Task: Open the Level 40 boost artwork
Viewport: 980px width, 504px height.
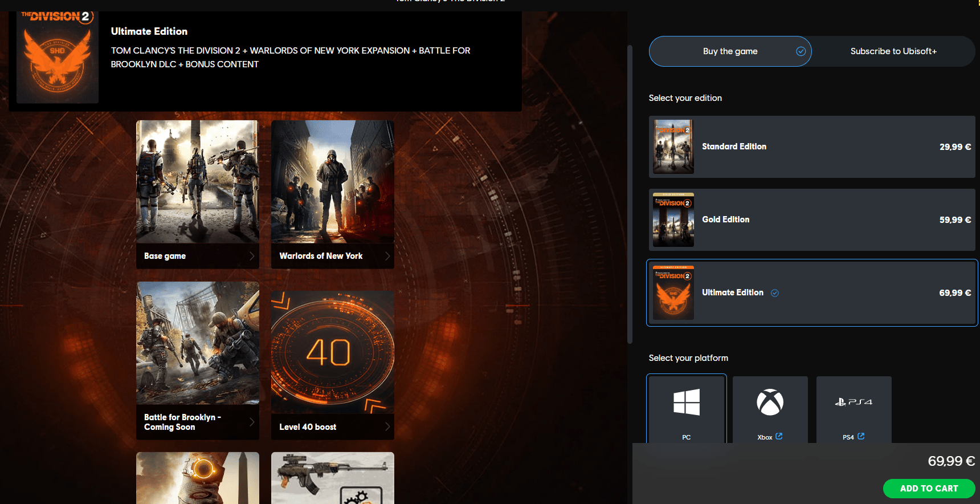Action: 333,352
